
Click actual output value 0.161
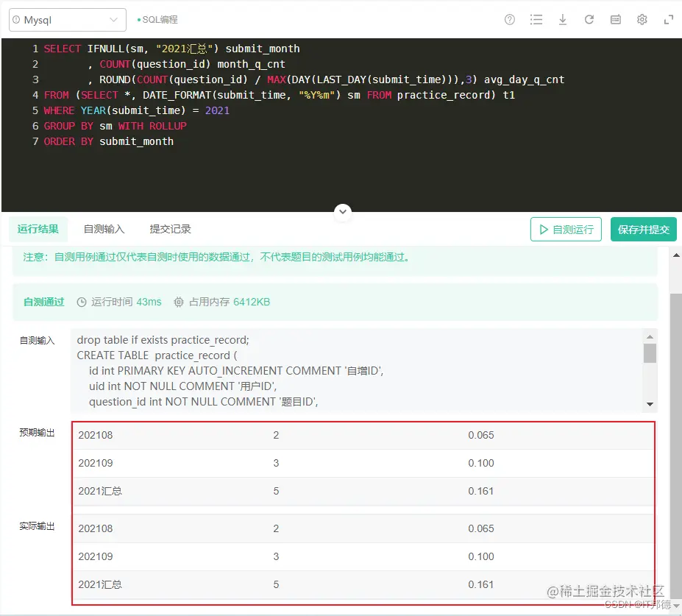480,584
